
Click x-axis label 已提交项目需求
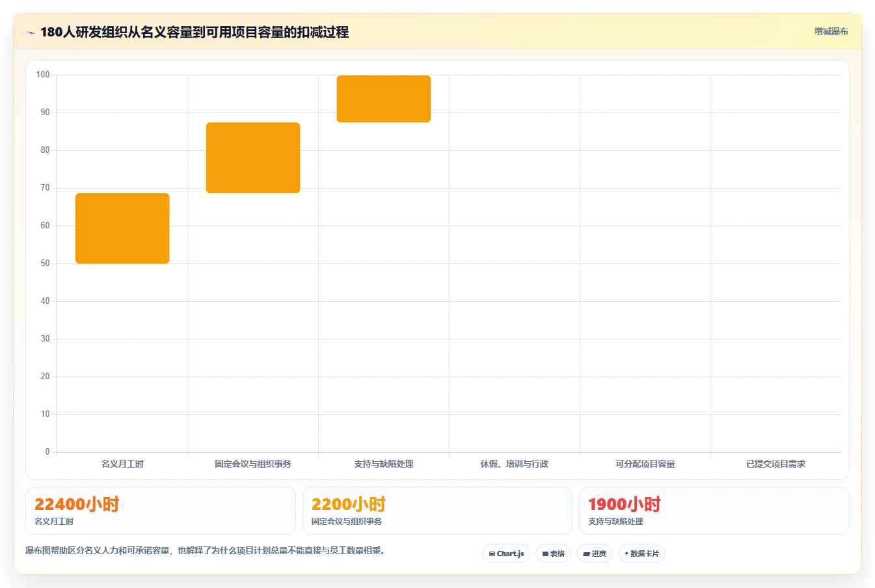point(776,464)
